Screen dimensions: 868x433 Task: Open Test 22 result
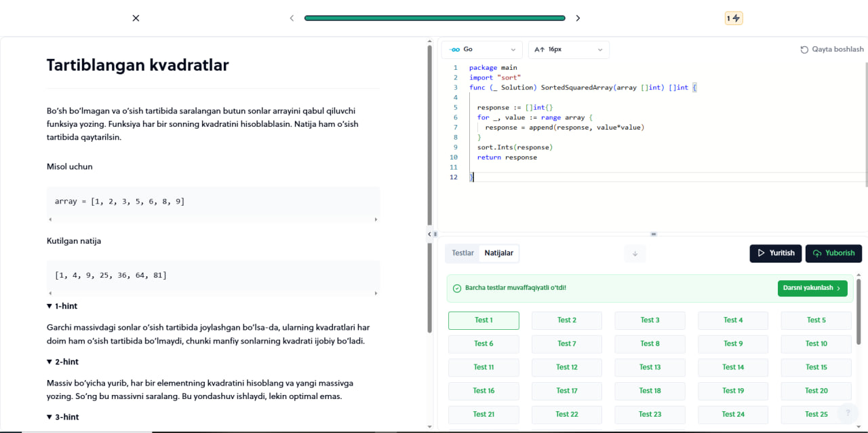click(567, 415)
